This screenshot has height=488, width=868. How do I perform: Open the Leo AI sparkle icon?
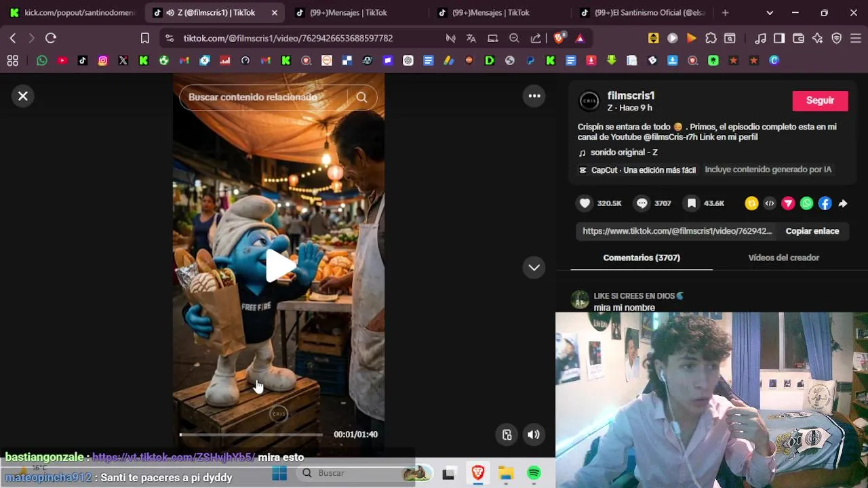(818, 38)
